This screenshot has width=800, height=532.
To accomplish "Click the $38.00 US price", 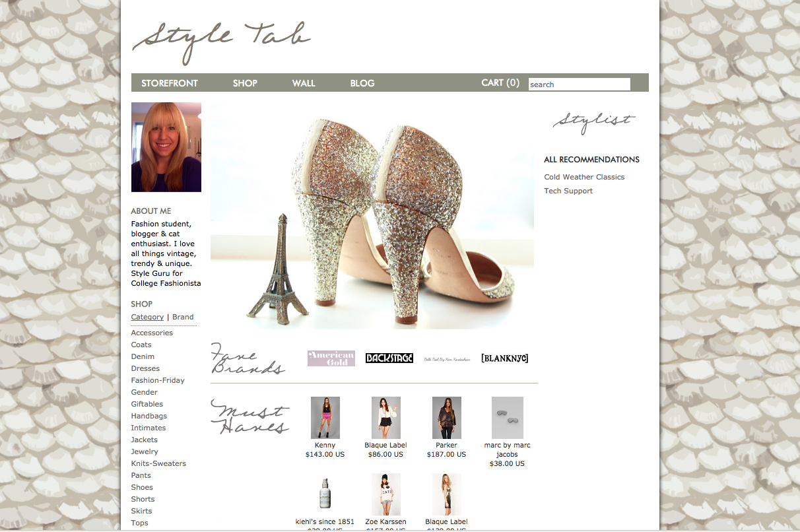I will point(507,463).
